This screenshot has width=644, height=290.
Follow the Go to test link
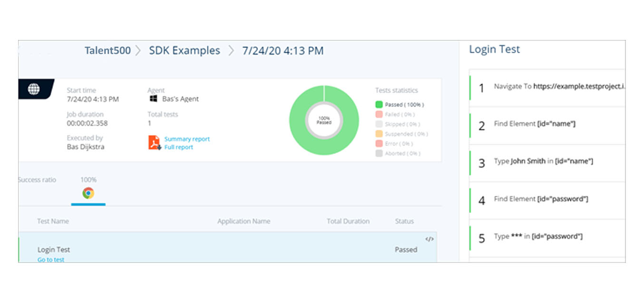pyautogui.click(x=51, y=260)
